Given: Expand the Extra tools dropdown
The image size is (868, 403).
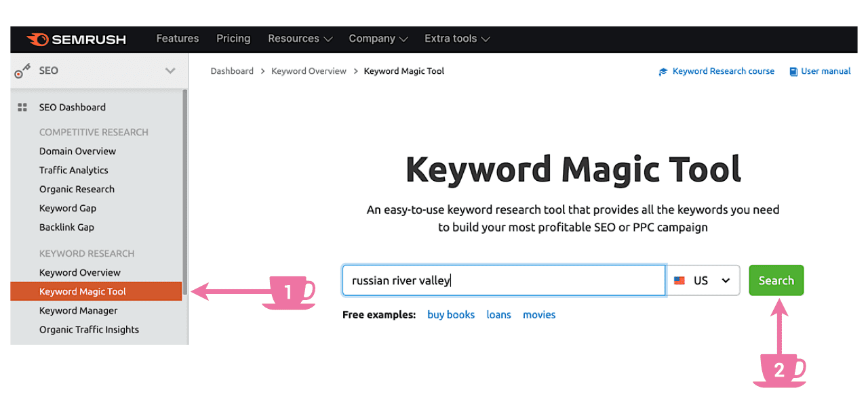Looking at the screenshot, I should point(456,39).
